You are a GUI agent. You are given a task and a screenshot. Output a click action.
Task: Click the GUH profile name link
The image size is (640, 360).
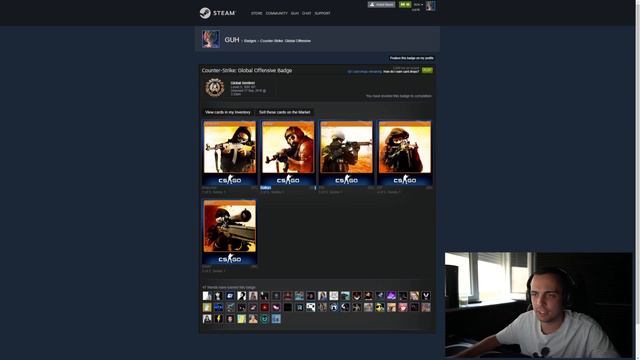pos(232,40)
